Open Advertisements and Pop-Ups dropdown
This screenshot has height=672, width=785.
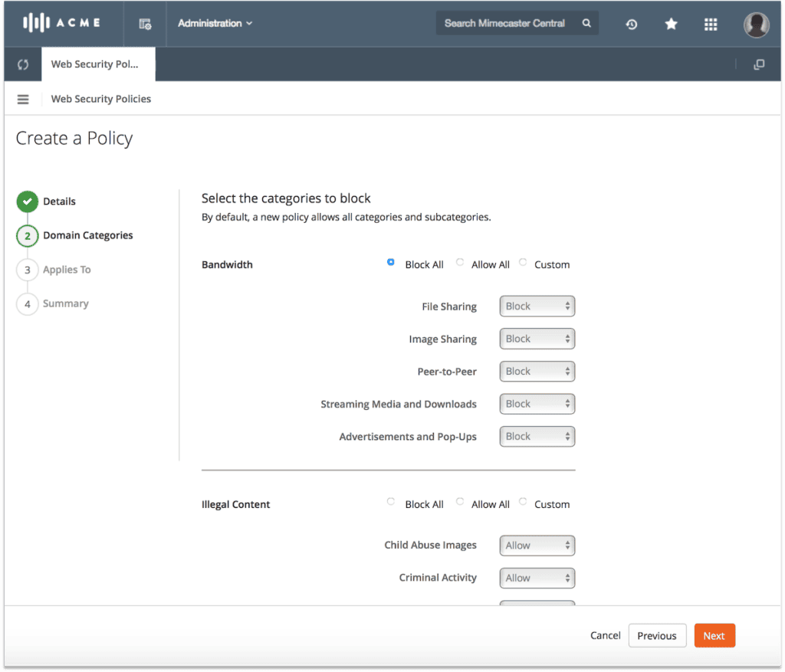click(537, 436)
